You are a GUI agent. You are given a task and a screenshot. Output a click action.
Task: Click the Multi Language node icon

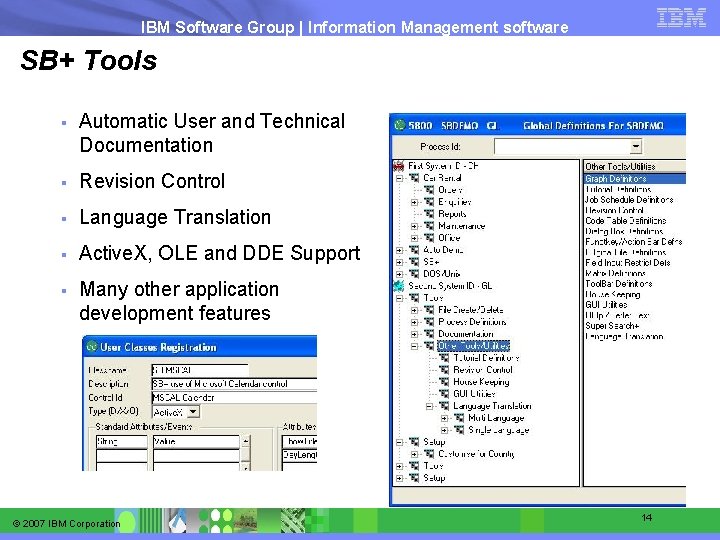[459, 418]
